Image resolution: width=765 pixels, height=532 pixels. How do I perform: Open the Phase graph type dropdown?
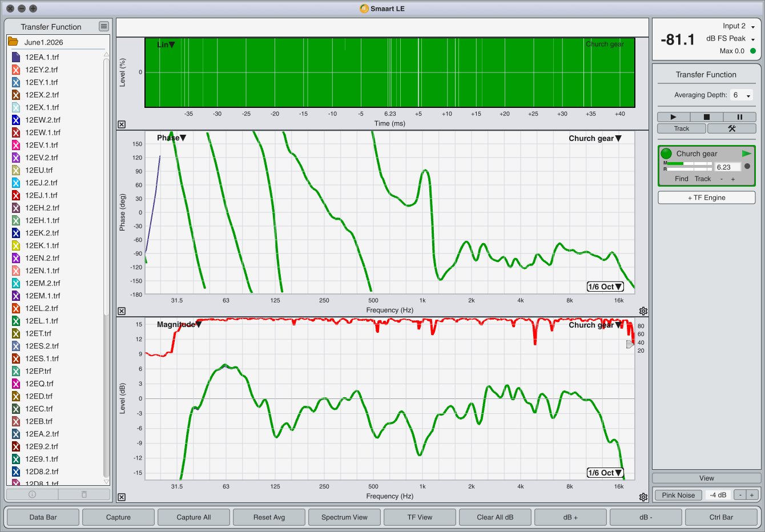tap(171, 138)
